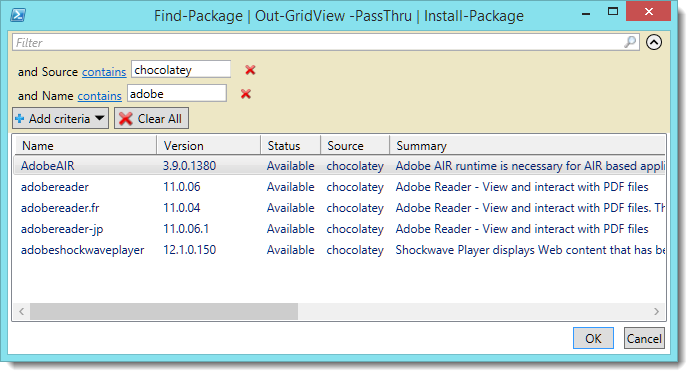Sort by the Version column header

tap(208, 145)
